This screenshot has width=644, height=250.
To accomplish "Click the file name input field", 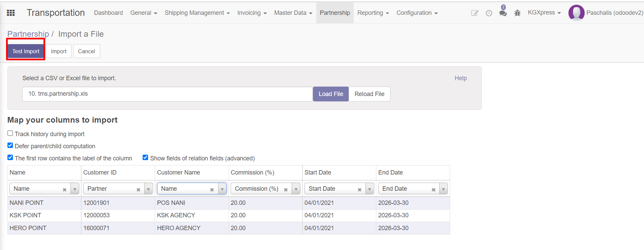I will (x=168, y=94).
